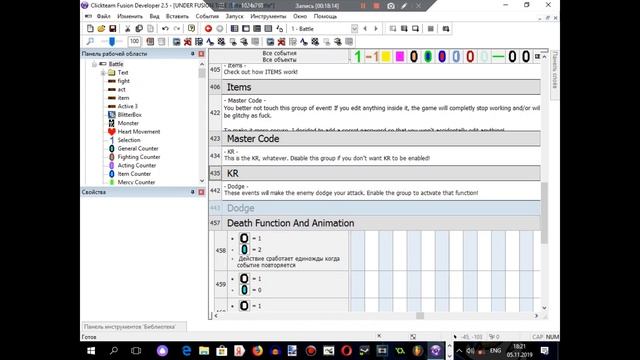Expand the Text folder in tree
Image resolution: width=640 pixels, height=360 pixels.
(x=103, y=73)
